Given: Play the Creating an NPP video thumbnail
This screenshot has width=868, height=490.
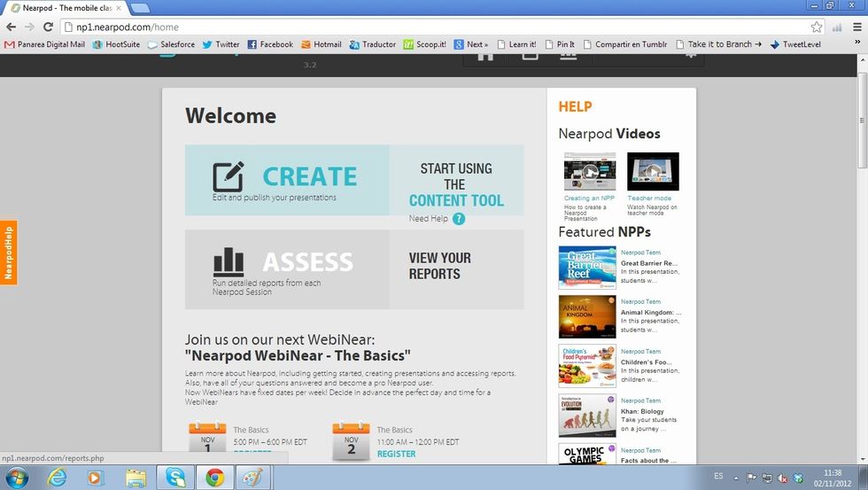Looking at the screenshot, I should coord(590,172).
